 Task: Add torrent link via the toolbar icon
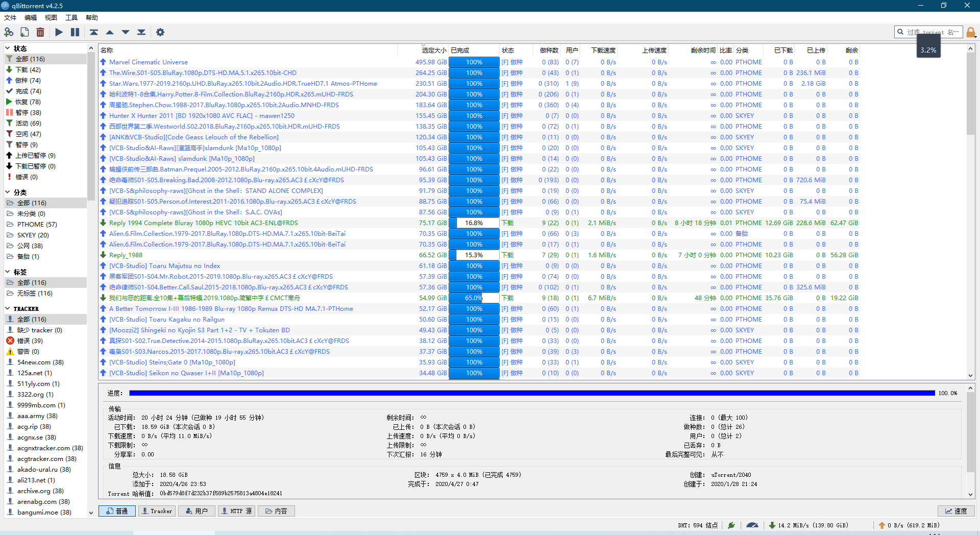pos(9,32)
